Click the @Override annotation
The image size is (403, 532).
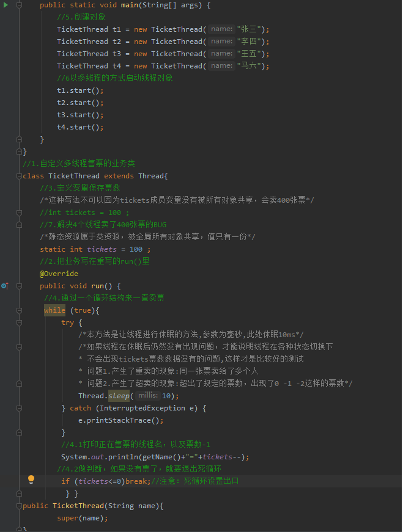click(x=59, y=274)
